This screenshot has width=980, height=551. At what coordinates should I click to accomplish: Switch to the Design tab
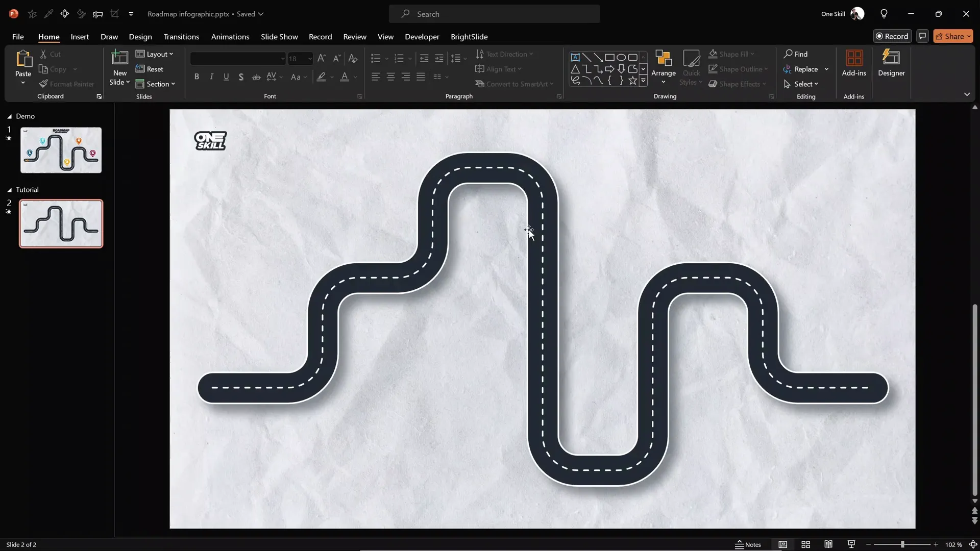[140, 37]
